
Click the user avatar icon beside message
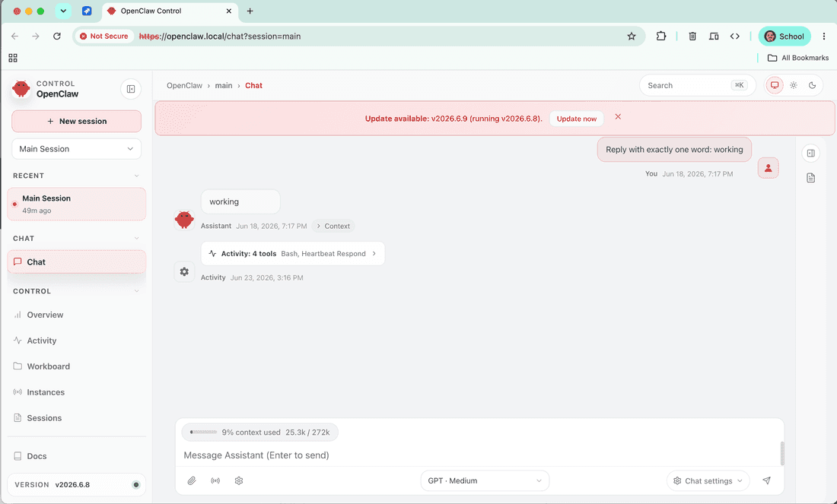click(x=769, y=168)
